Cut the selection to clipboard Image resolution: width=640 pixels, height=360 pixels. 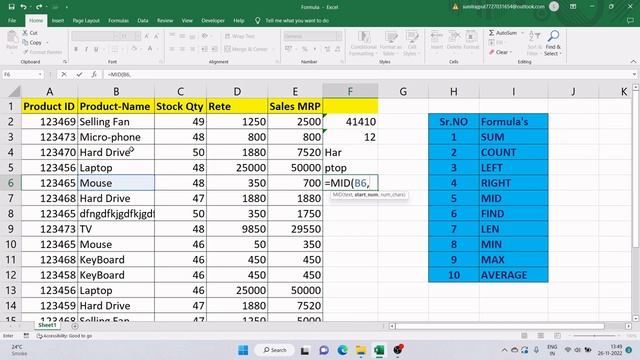coord(30,33)
